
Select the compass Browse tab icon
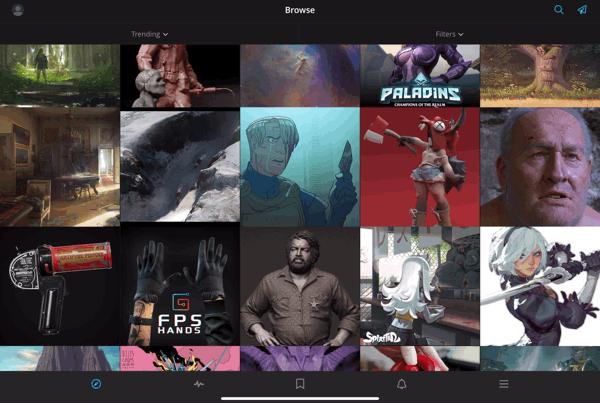tap(96, 384)
